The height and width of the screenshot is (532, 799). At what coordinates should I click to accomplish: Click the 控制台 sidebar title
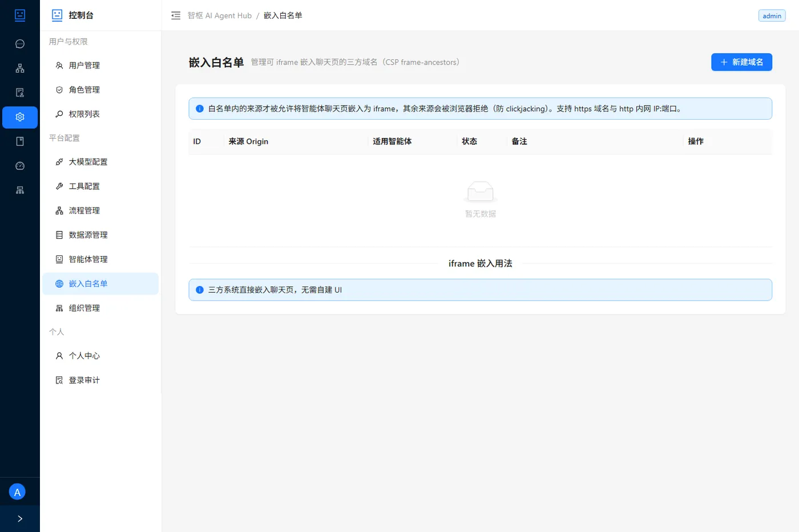pyautogui.click(x=81, y=15)
